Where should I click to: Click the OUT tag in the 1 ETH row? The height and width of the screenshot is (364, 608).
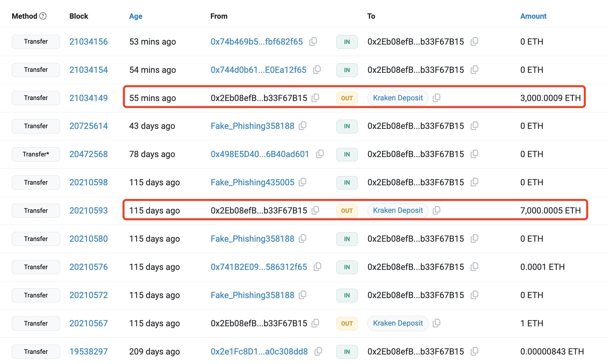347,323
